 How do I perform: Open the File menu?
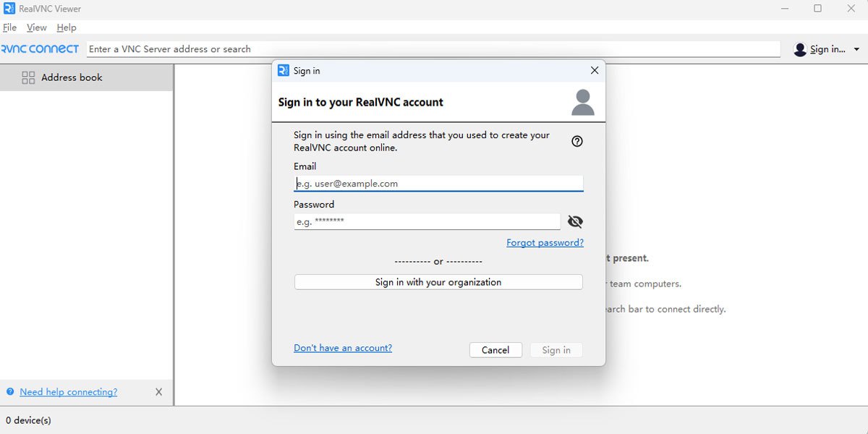pos(9,27)
